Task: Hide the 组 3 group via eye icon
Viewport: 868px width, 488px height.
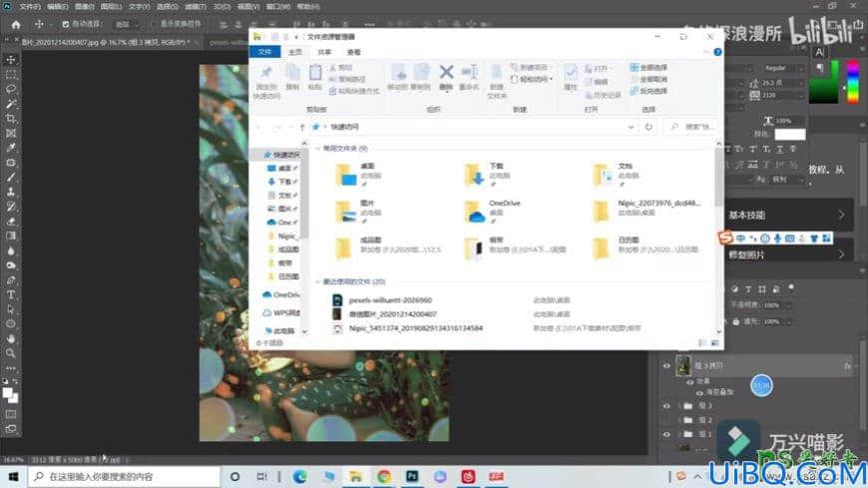Action: tap(666, 406)
